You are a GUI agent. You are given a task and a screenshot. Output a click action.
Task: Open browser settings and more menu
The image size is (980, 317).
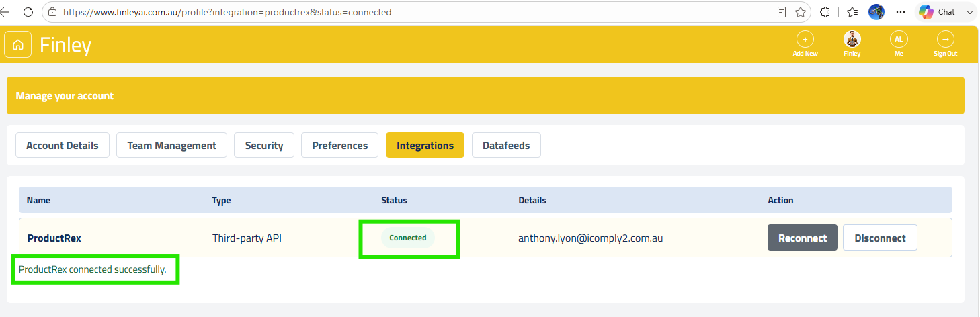coord(901,12)
